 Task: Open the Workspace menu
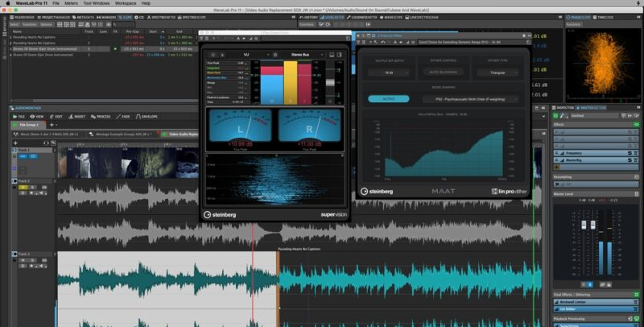pos(126,3)
